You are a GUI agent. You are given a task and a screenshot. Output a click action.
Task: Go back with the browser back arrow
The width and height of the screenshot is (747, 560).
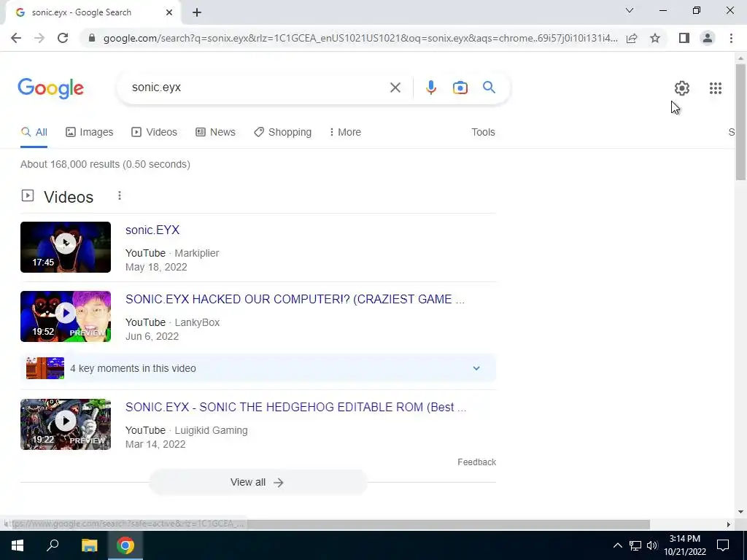(x=16, y=38)
